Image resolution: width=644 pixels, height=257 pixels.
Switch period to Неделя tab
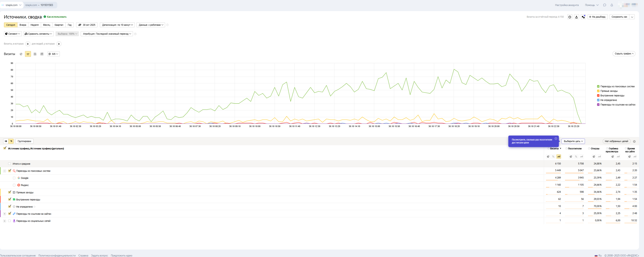click(34, 25)
